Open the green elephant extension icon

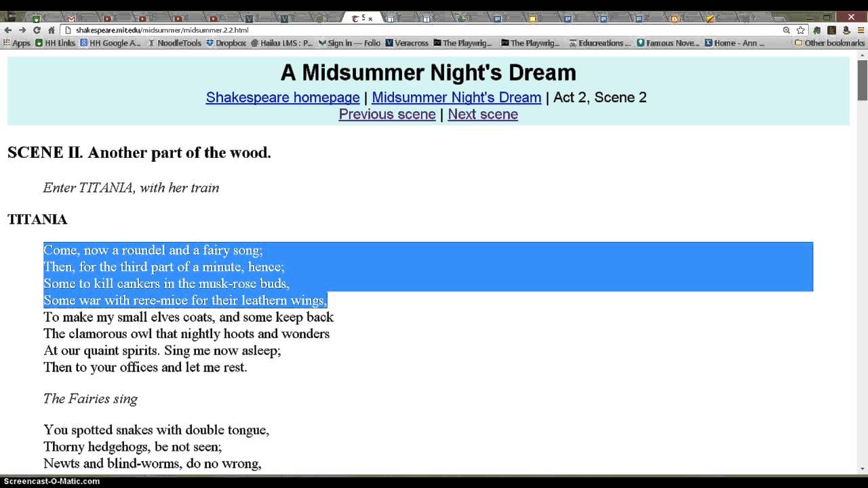pos(816,30)
